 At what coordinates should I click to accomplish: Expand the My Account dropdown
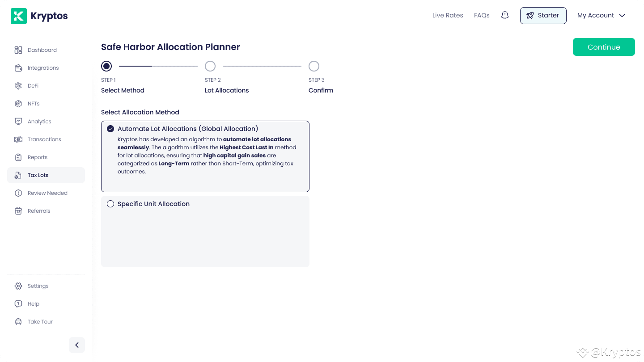pos(601,15)
